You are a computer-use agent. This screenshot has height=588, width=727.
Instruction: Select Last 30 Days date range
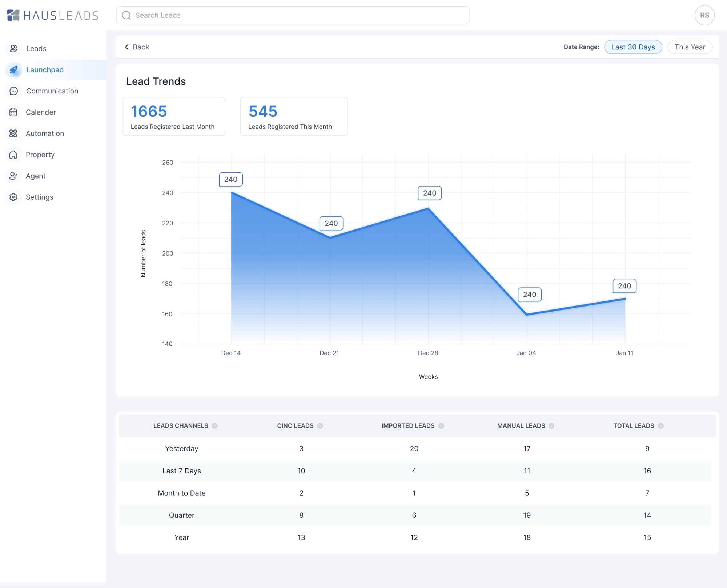(633, 47)
